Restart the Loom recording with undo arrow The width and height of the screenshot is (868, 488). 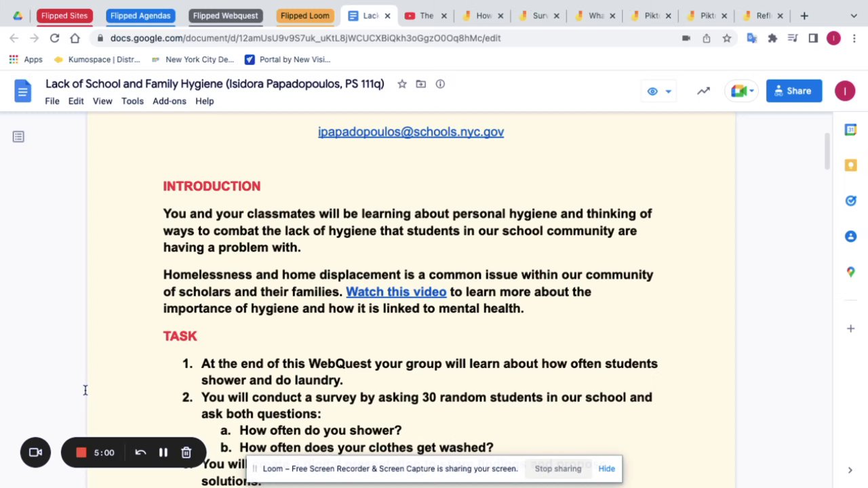pos(140,453)
